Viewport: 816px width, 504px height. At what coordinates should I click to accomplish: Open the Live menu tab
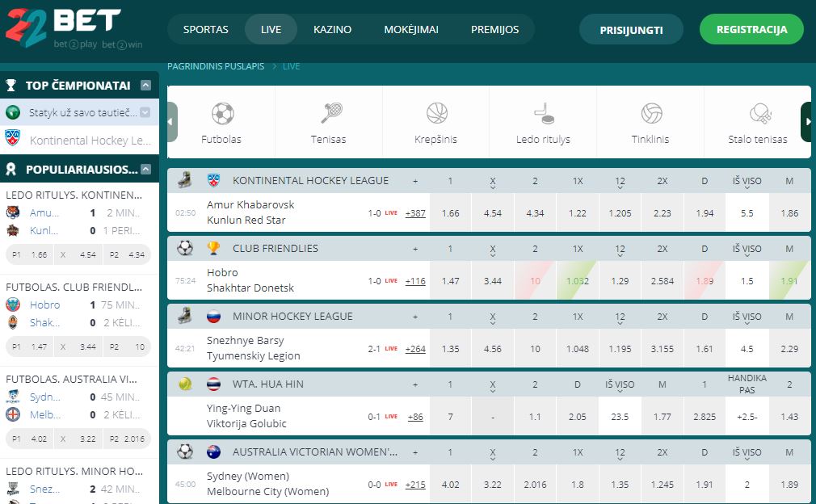coord(271,29)
